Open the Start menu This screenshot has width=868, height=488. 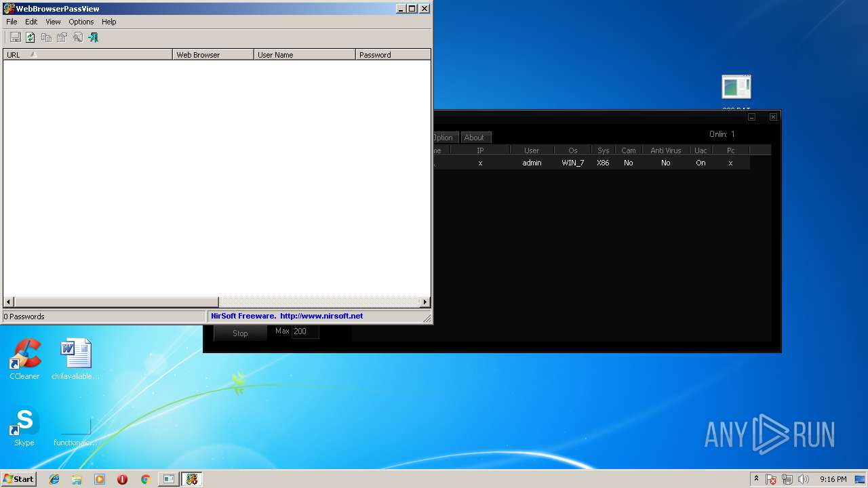click(x=18, y=479)
